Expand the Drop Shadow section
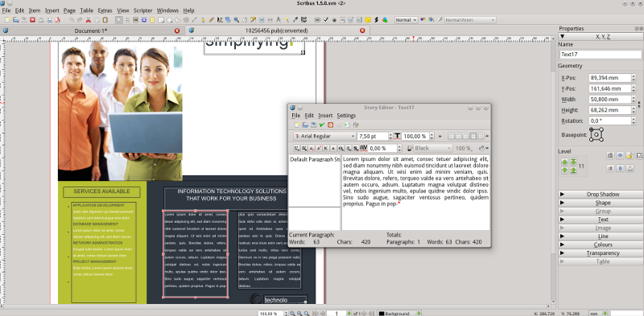Screen dimensions: 644x316 (x=599, y=194)
